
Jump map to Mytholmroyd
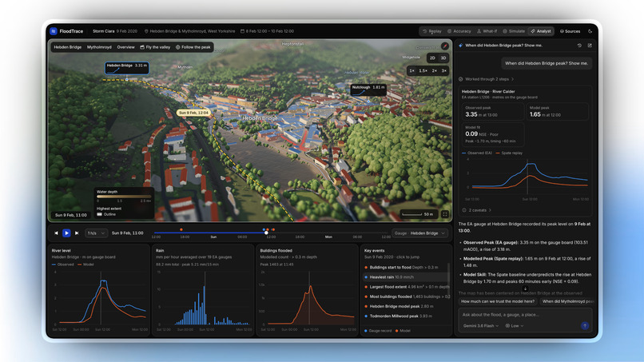[99, 47]
